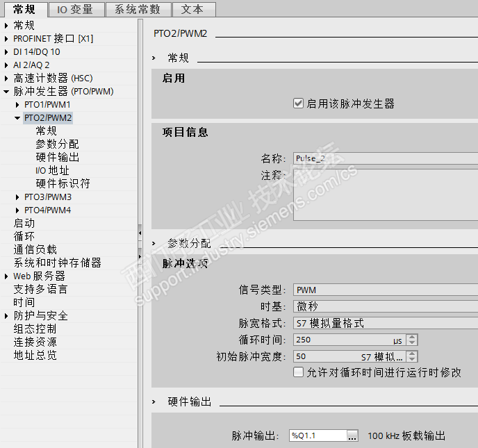The height and width of the screenshot is (448, 478).
Task: Expand DI 14/DQ 10 node
Action: 6,52
